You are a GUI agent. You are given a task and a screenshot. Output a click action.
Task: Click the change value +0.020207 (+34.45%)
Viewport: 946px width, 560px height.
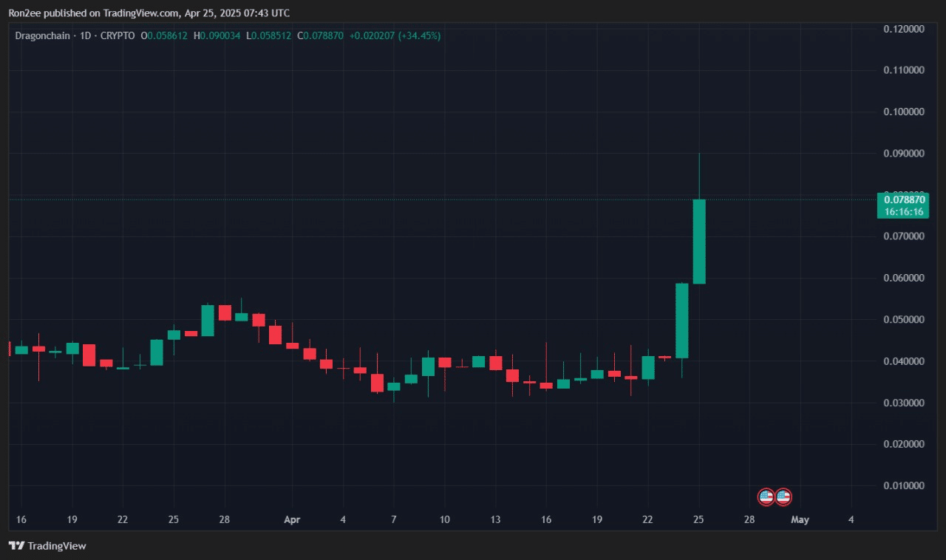pyautogui.click(x=395, y=35)
